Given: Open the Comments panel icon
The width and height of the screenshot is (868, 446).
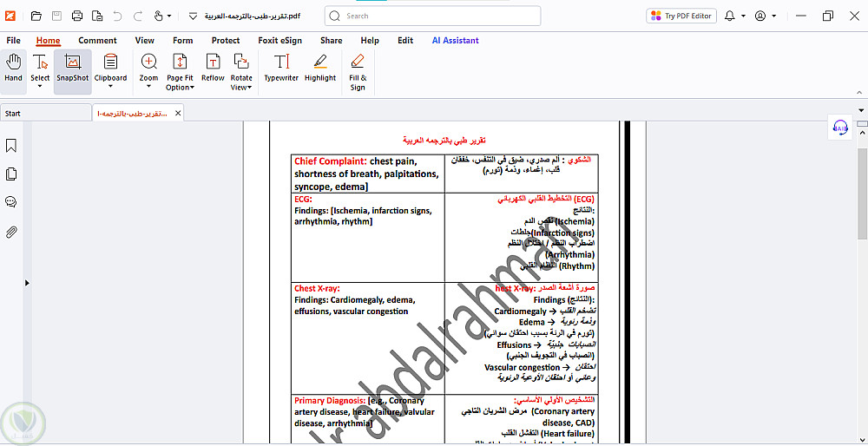Looking at the screenshot, I should [x=11, y=201].
